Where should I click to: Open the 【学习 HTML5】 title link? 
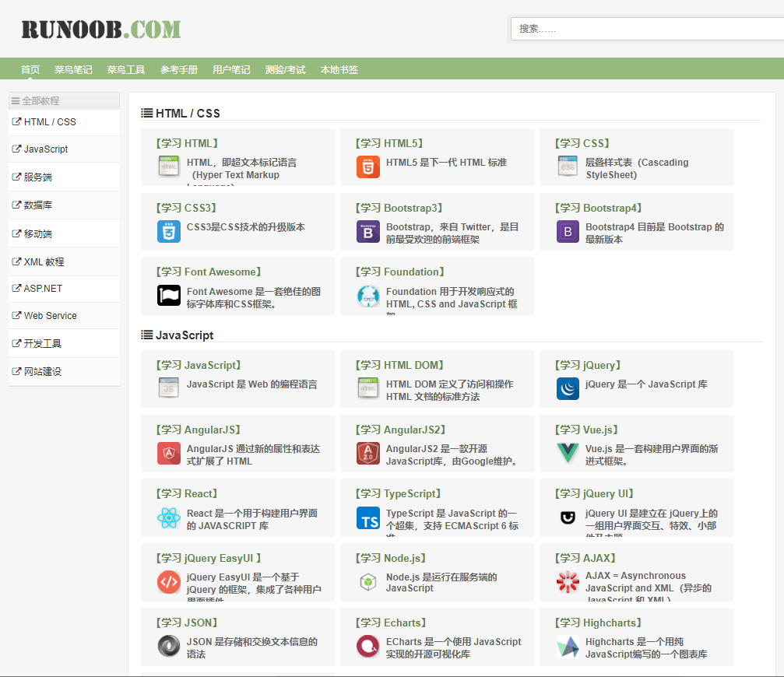(x=389, y=143)
